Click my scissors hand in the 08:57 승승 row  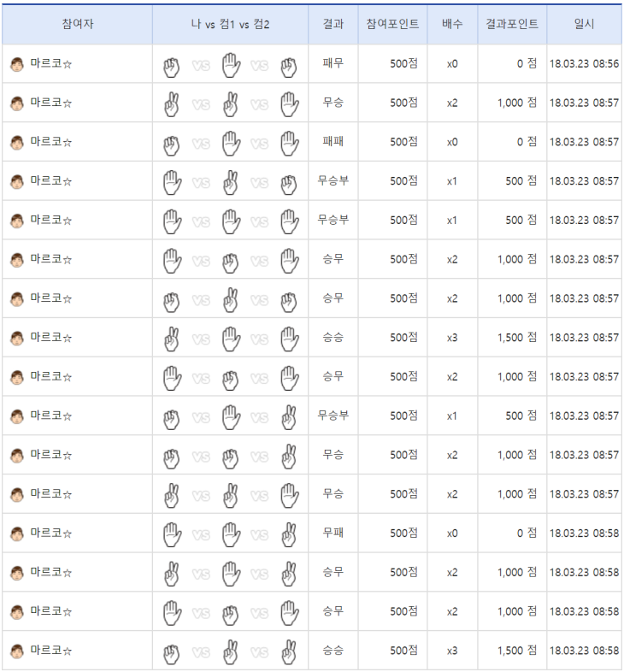point(172,338)
